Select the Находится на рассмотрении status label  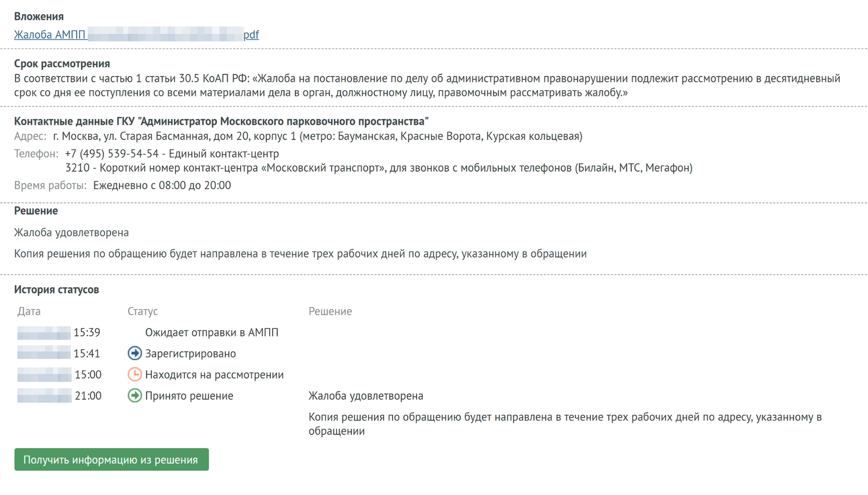[214, 375]
